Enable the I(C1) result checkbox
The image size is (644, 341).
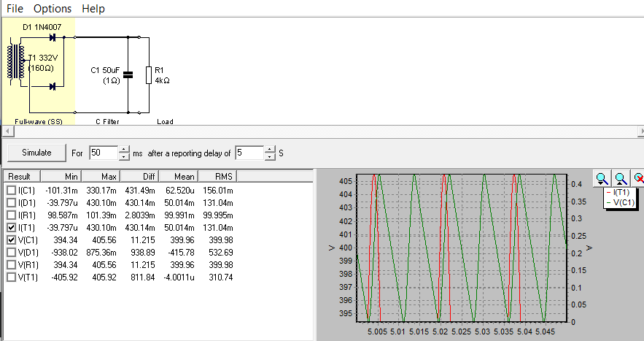coord(11,190)
